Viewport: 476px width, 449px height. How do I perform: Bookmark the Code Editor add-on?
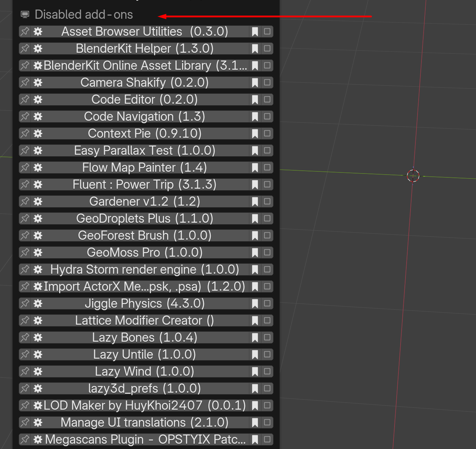pos(255,100)
